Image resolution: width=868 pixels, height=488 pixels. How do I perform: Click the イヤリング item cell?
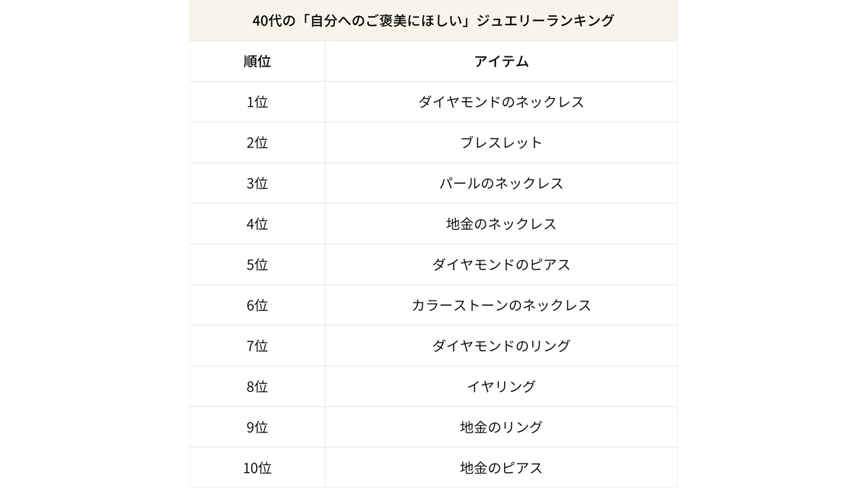click(x=501, y=386)
